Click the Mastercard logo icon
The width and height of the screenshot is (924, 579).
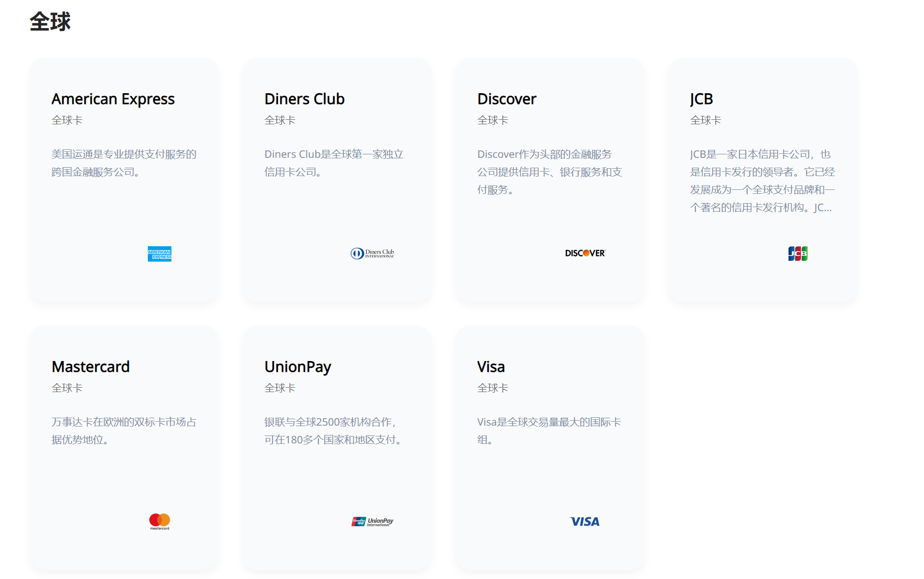pos(160,521)
